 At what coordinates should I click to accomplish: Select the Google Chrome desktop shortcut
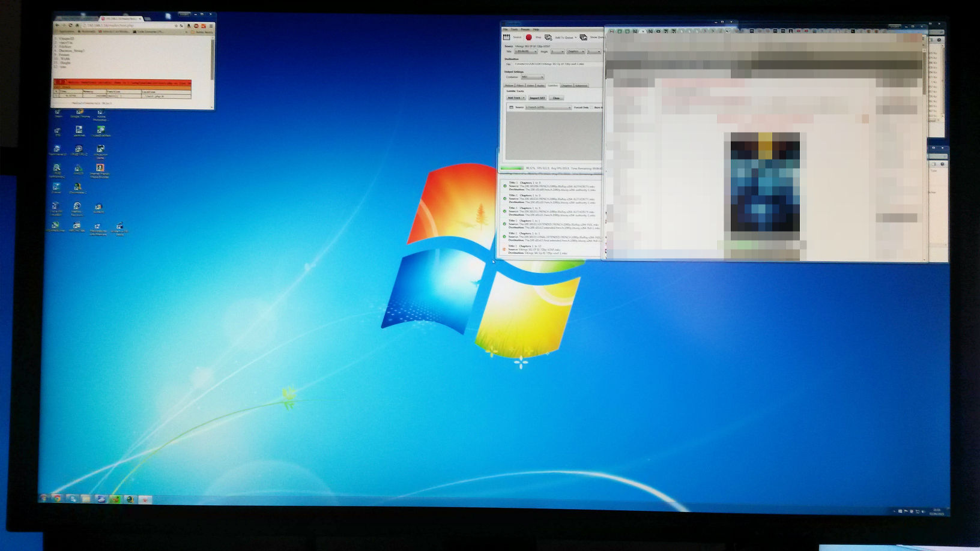coord(80,113)
